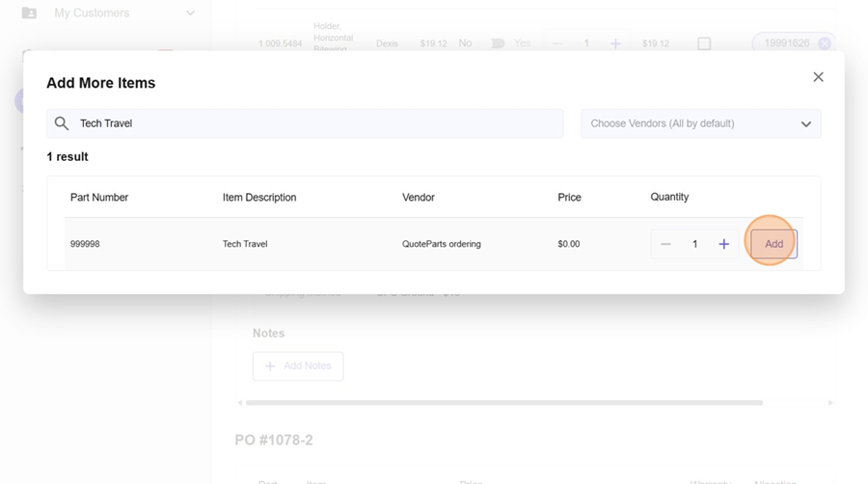Expand the My Customers sidebar chevron

point(190,13)
